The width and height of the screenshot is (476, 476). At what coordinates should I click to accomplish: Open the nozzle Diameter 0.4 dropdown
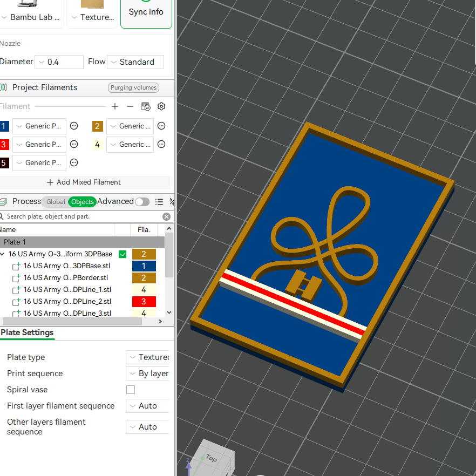[x=59, y=62]
